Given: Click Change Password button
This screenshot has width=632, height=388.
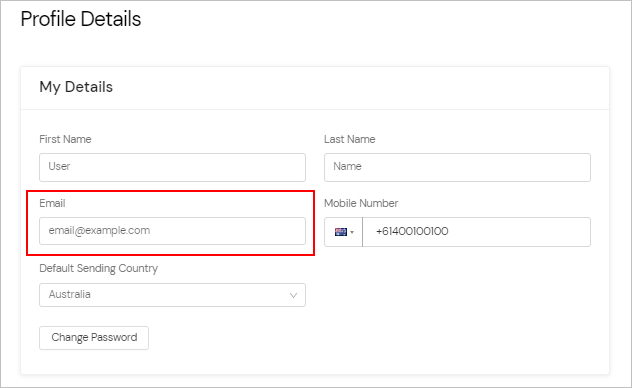Looking at the screenshot, I should (x=94, y=338).
